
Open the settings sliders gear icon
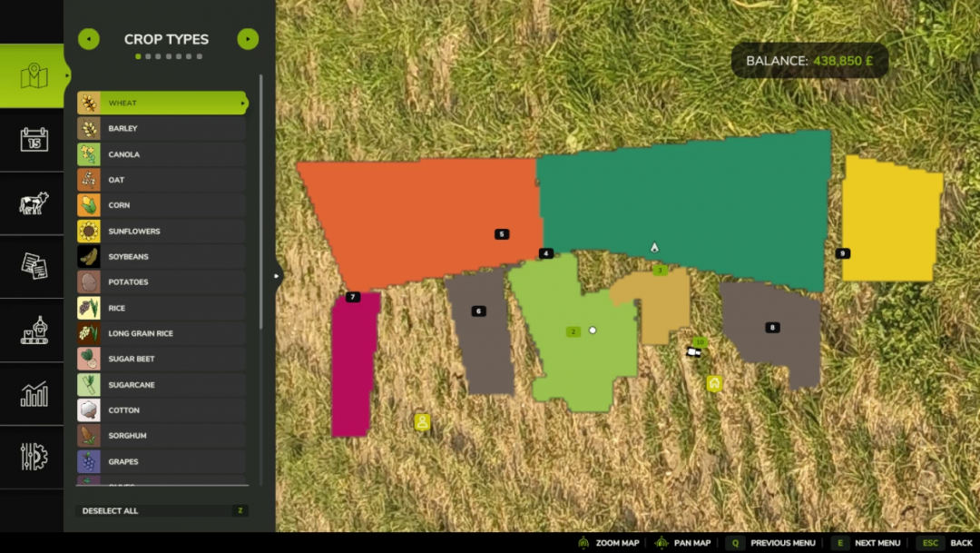[34, 457]
